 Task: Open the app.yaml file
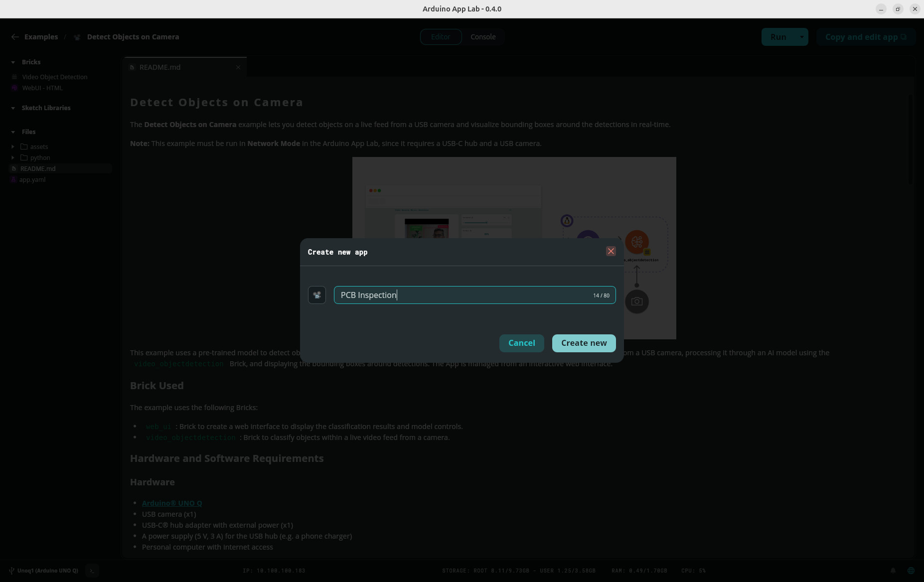click(32, 179)
